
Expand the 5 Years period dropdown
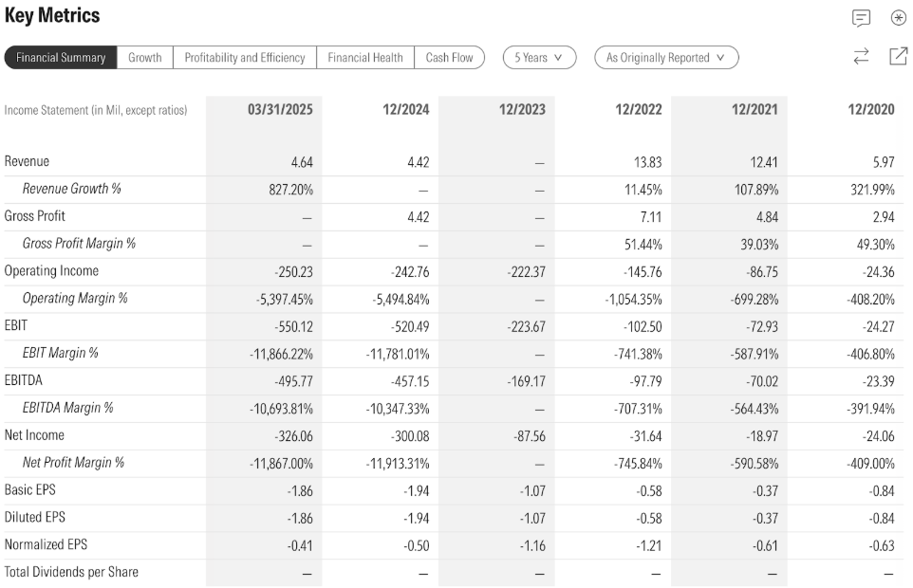coord(539,58)
